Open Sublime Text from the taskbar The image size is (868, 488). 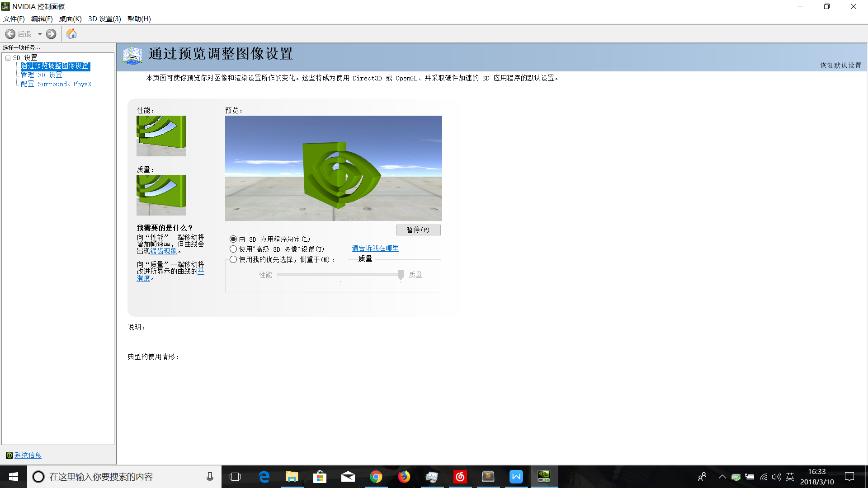[488, 477]
